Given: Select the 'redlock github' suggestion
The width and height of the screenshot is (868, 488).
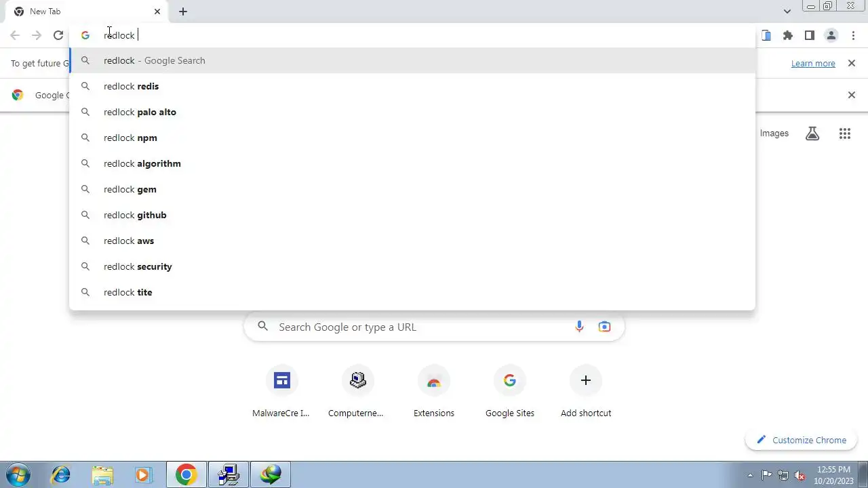Looking at the screenshot, I should (412, 215).
